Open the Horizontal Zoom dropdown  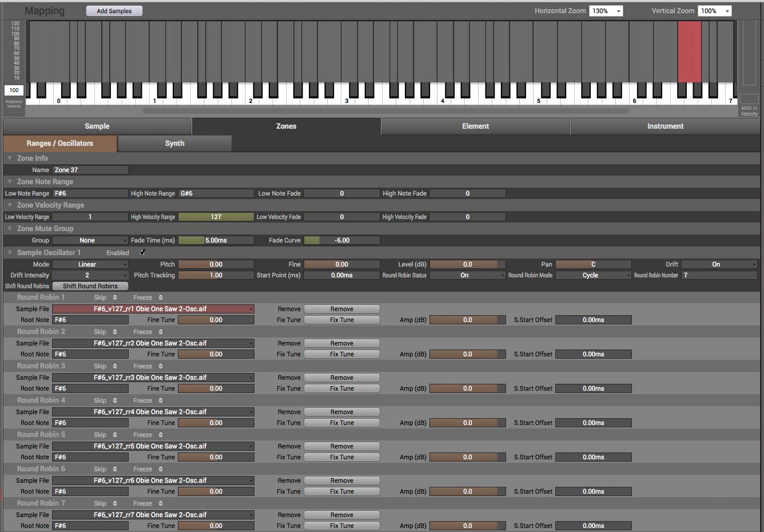pos(606,11)
